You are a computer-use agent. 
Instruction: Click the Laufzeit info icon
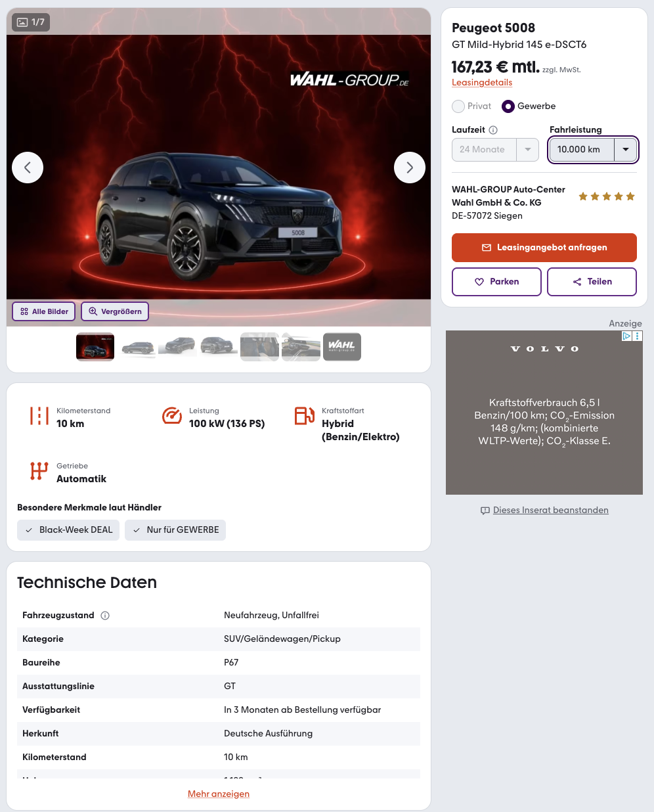coord(493,130)
